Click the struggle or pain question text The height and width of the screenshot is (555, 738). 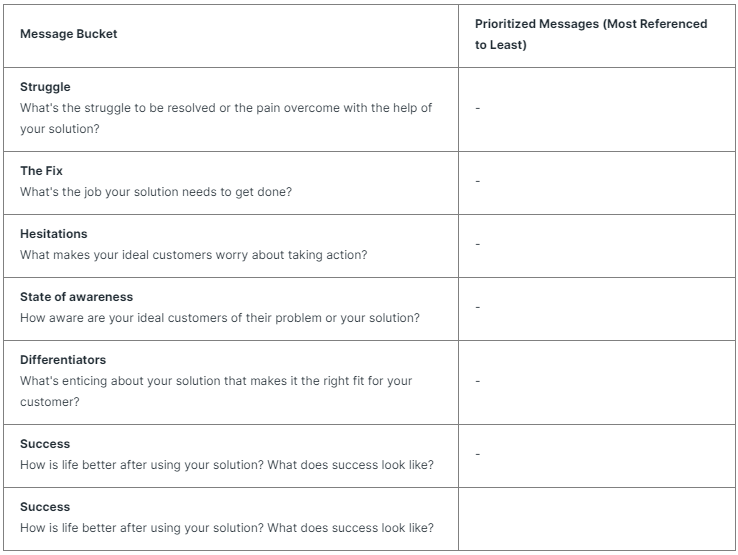[x=225, y=108]
